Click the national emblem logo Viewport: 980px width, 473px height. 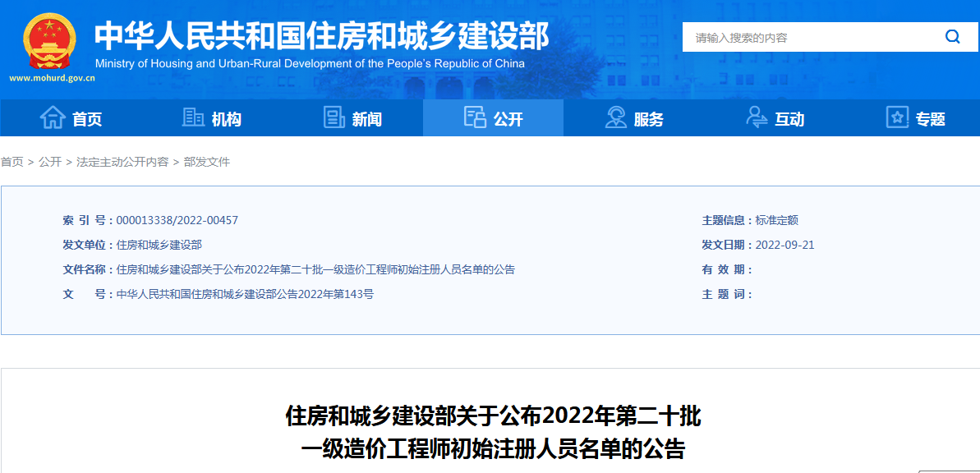click(49, 41)
